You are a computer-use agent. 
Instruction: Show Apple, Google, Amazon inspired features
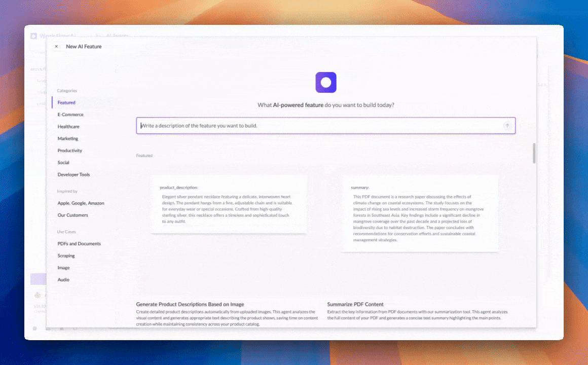(x=81, y=203)
